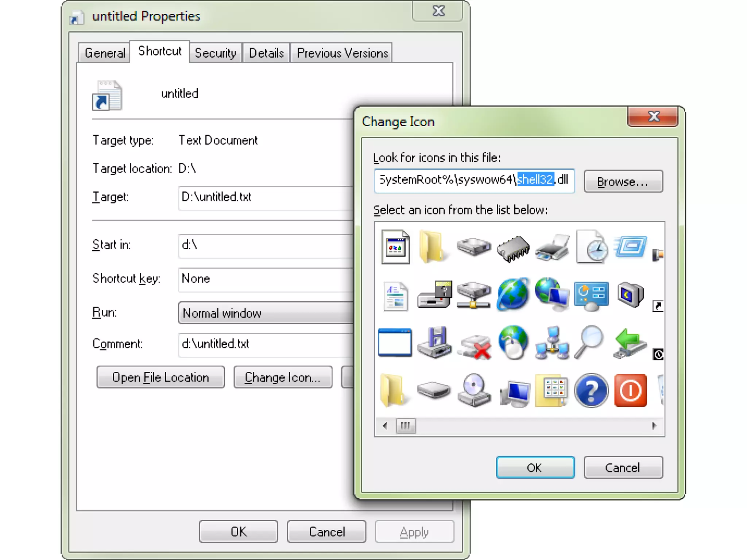Image resolution: width=747 pixels, height=560 pixels.
Task: Switch to the General tab
Action: pos(105,53)
